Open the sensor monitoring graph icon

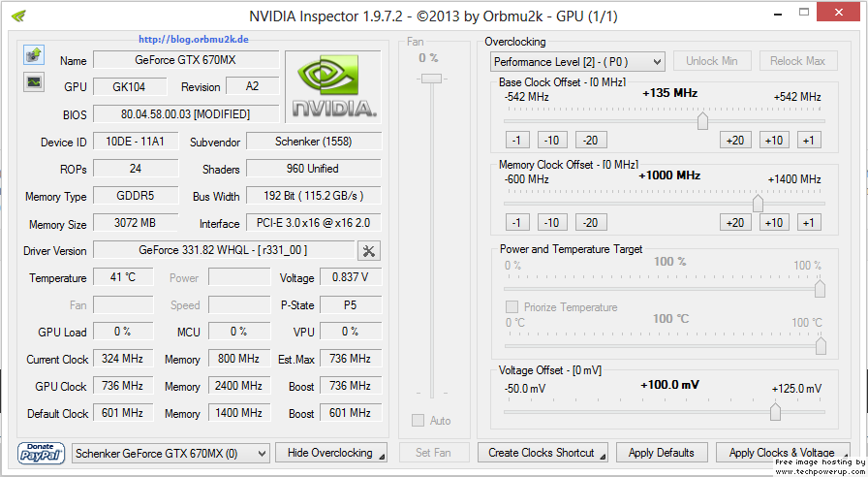click(34, 82)
